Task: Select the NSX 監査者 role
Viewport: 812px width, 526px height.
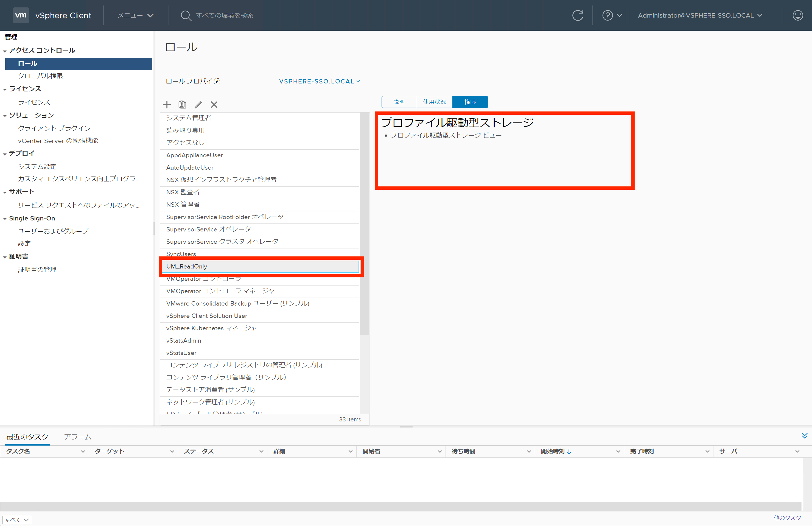Action: [x=260, y=192]
